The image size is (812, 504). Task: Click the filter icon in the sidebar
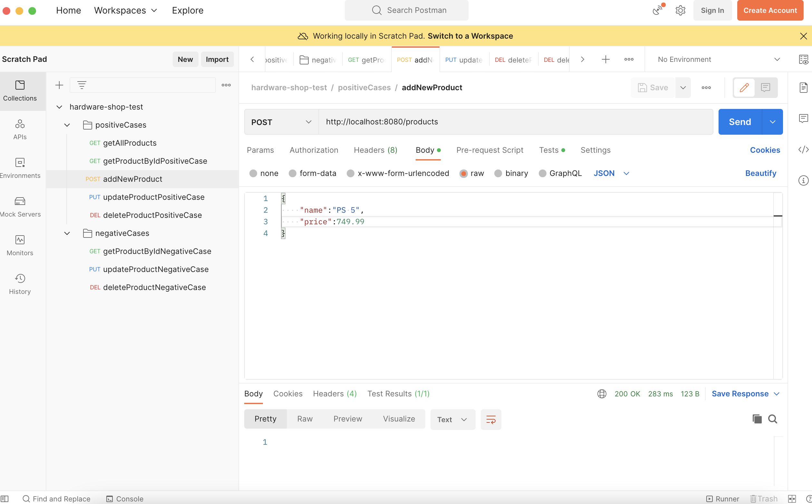[x=82, y=85]
